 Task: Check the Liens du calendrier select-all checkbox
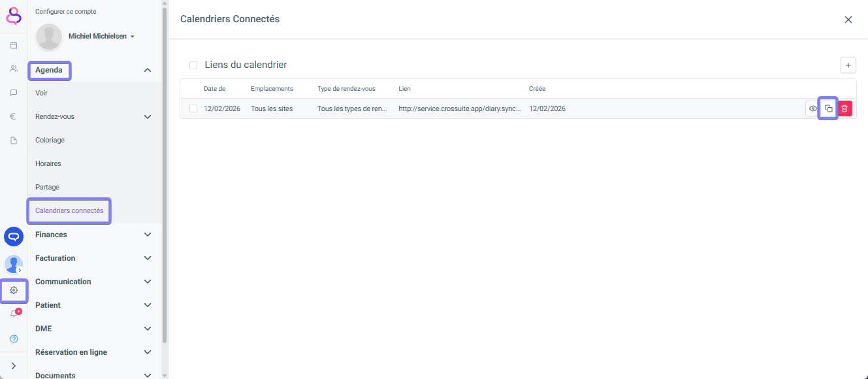point(193,65)
